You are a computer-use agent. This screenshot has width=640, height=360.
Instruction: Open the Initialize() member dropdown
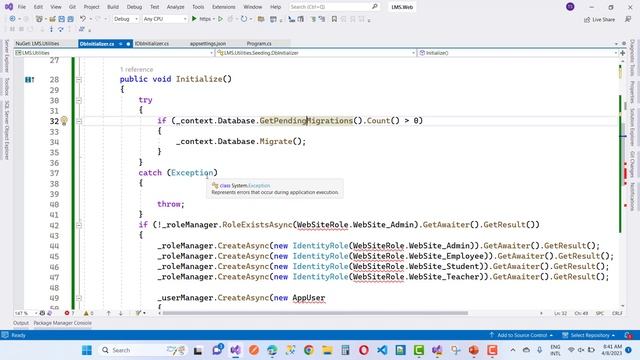click(518, 53)
